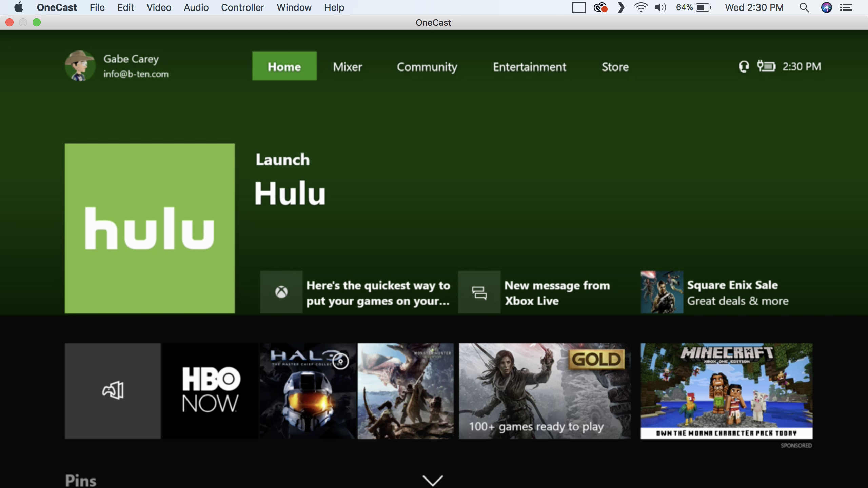Switch to the Entertainment tab
868x488 pixels.
[530, 67]
